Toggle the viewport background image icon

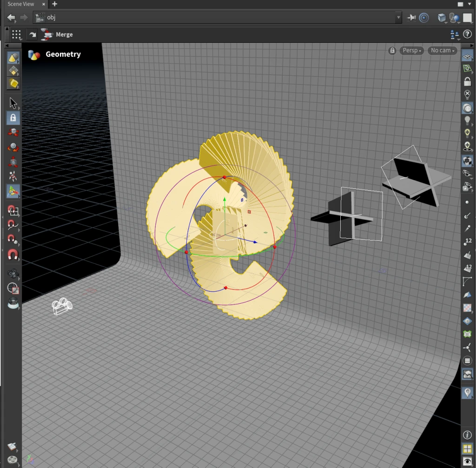[x=468, y=374]
